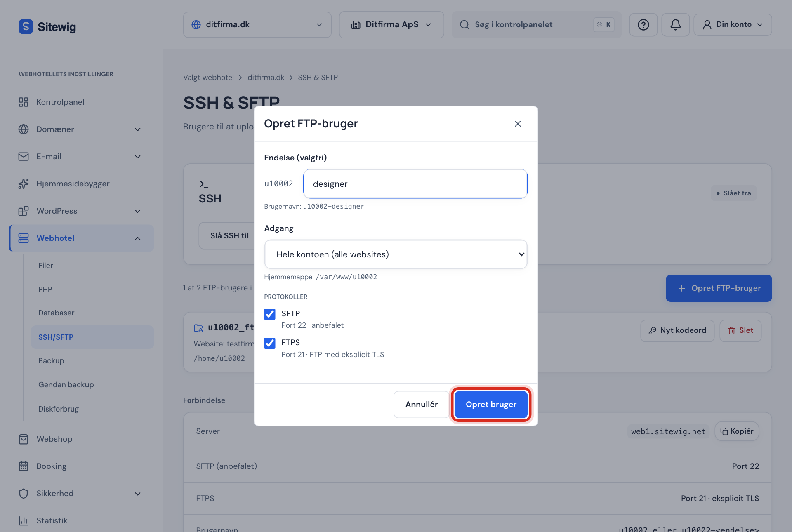792x532 pixels.
Task: Uncheck the FTPS protocol checkbox
Action: click(270, 343)
